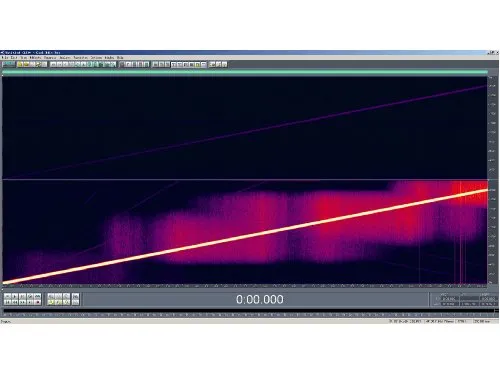Pause playback using the Pause button

[22, 296]
